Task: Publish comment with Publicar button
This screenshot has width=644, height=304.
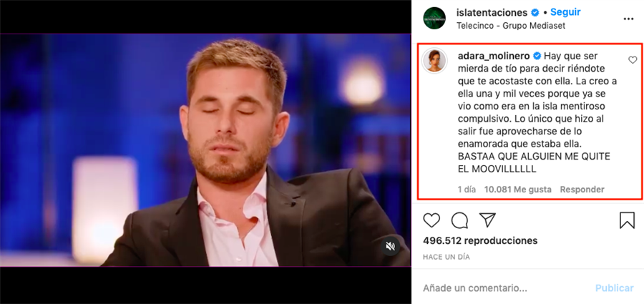Action: [615, 288]
